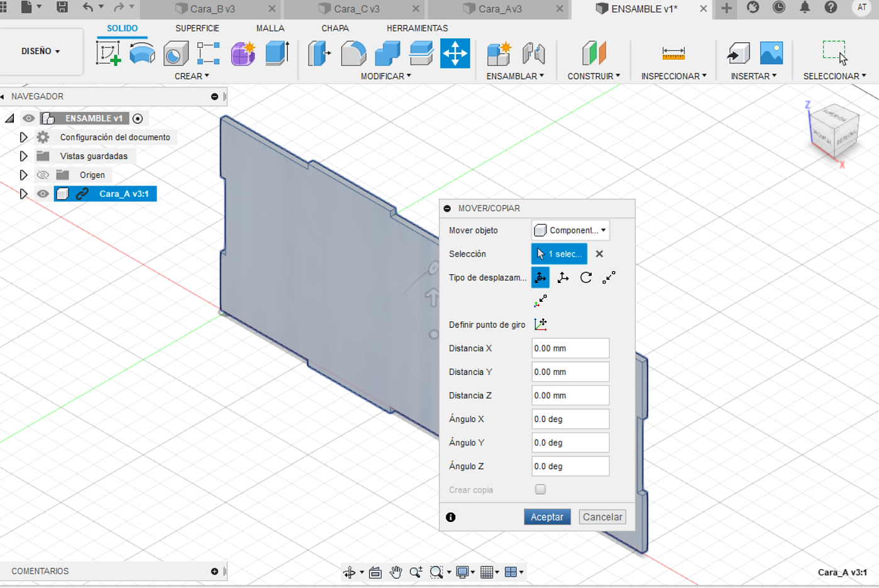This screenshot has width=879, height=588.
Task: Switch to the Cara_C v3 document tab
Action: point(357,9)
